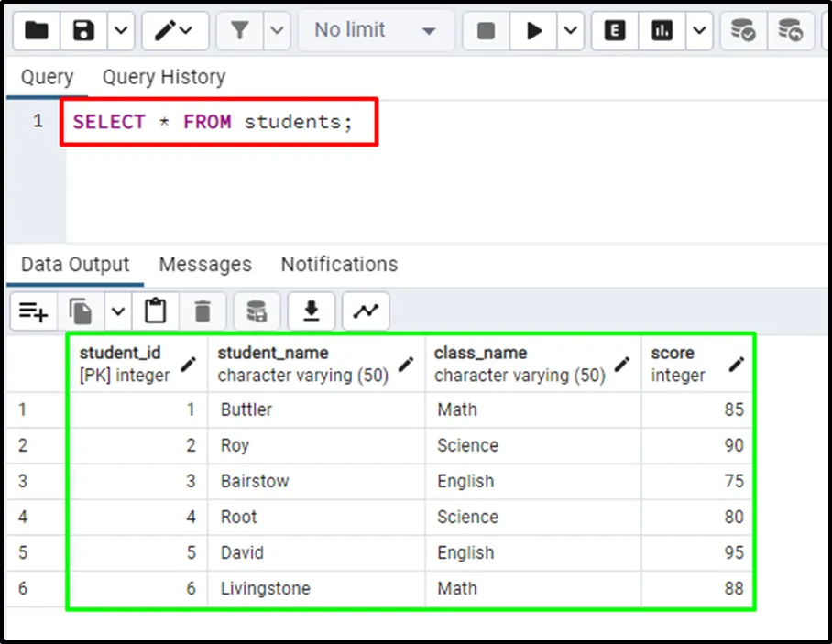Screen dimensions: 832x644
Task: Click the Explain Analyze chart icon
Action: click(662, 31)
